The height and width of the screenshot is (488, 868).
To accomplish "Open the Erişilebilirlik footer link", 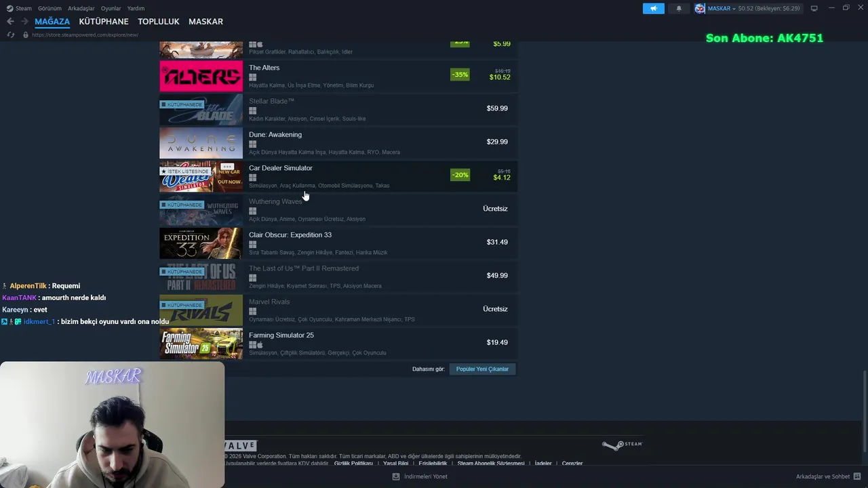I will pos(433,464).
